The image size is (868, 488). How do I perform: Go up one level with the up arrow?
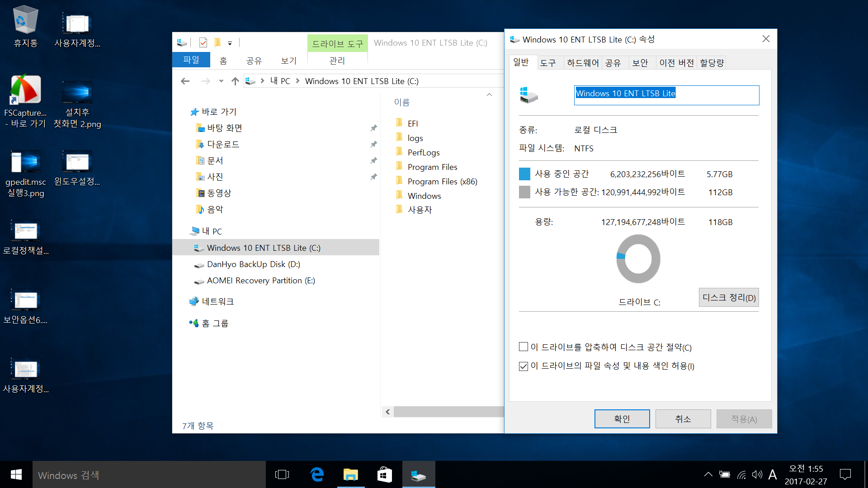click(x=235, y=81)
